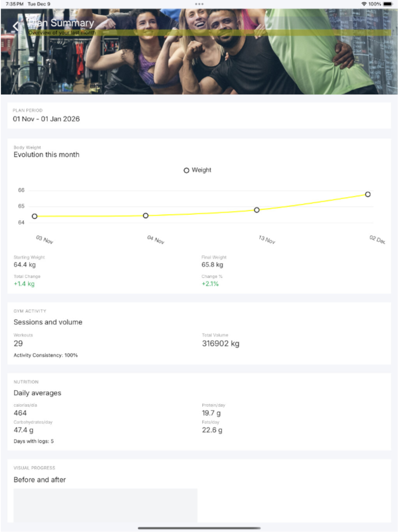This screenshot has width=399, height=532.
Task: Select the 04 Nov weight data point
Action: pyautogui.click(x=146, y=216)
